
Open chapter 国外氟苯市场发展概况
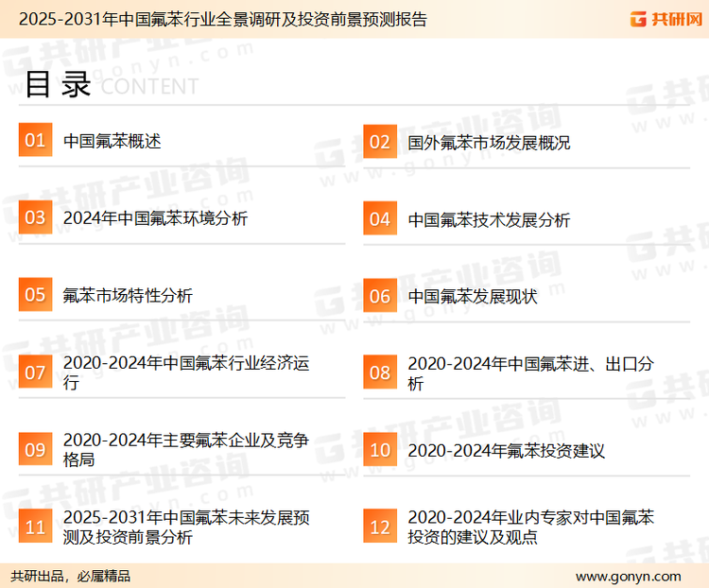point(489,143)
